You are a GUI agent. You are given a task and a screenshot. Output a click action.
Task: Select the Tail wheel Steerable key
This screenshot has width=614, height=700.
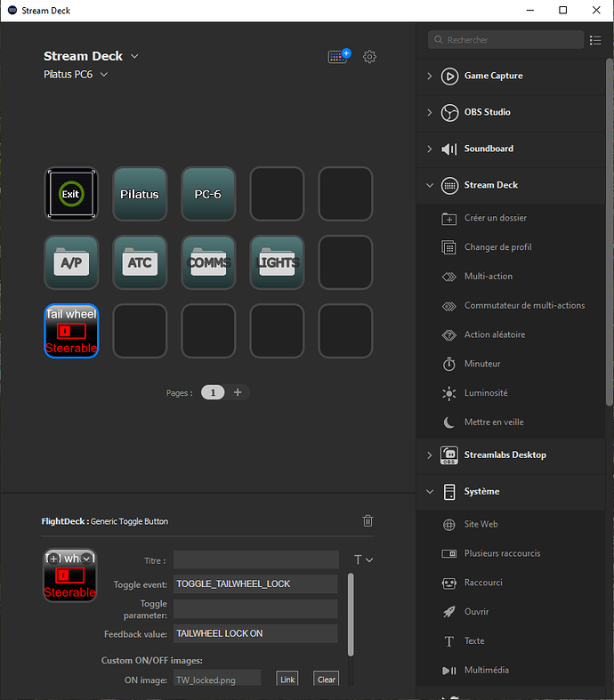[x=71, y=331]
